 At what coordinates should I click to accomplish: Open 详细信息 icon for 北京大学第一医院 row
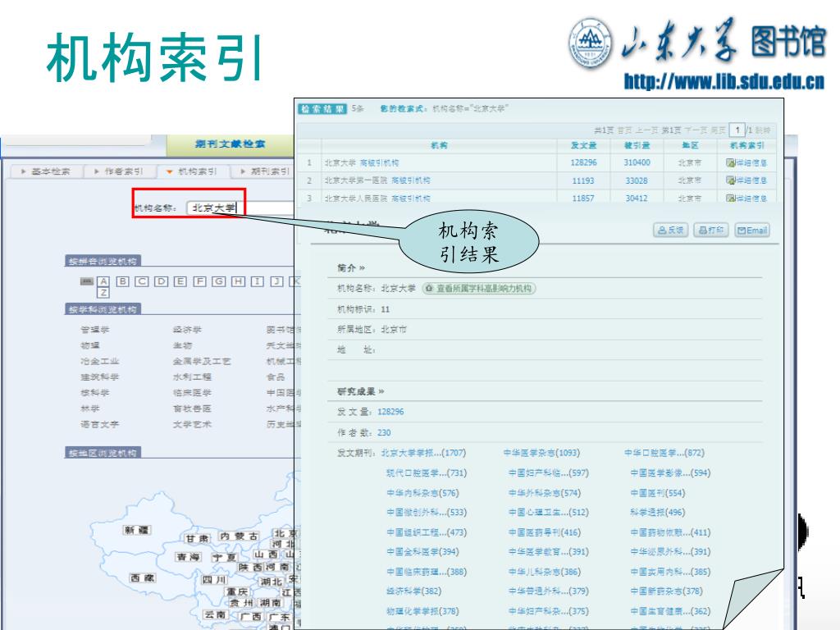pos(746,180)
